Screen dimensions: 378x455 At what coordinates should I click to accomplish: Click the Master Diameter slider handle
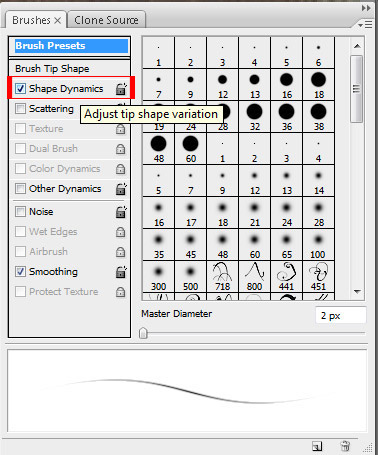143,333
